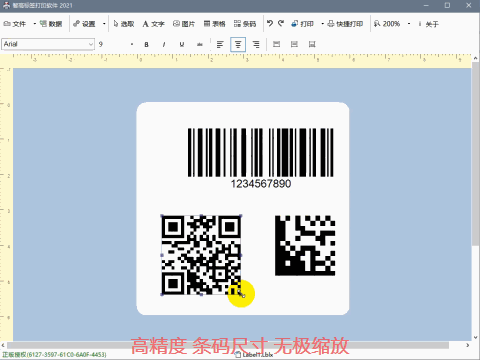
Task: Click the 快捷打印 (Quick Print) button
Action: [345, 24]
